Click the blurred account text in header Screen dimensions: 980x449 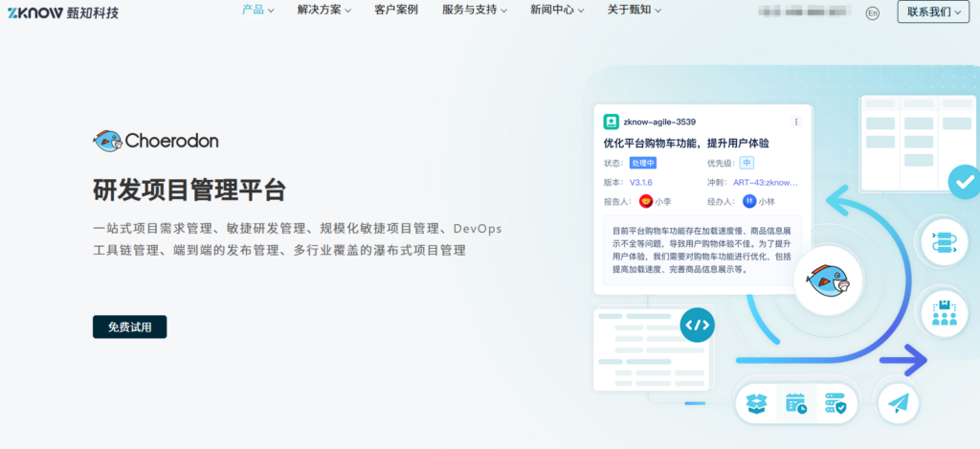[805, 10]
